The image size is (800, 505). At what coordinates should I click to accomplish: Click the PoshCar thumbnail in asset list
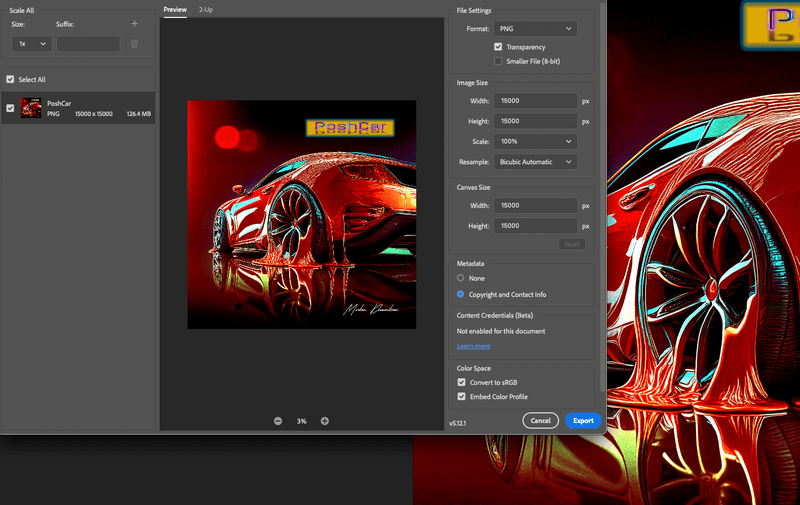pos(31,108)
